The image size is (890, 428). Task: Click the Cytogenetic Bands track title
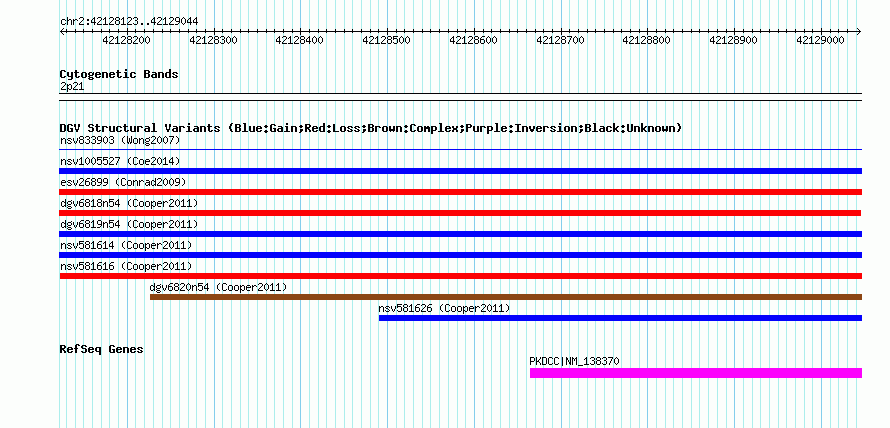119,74
